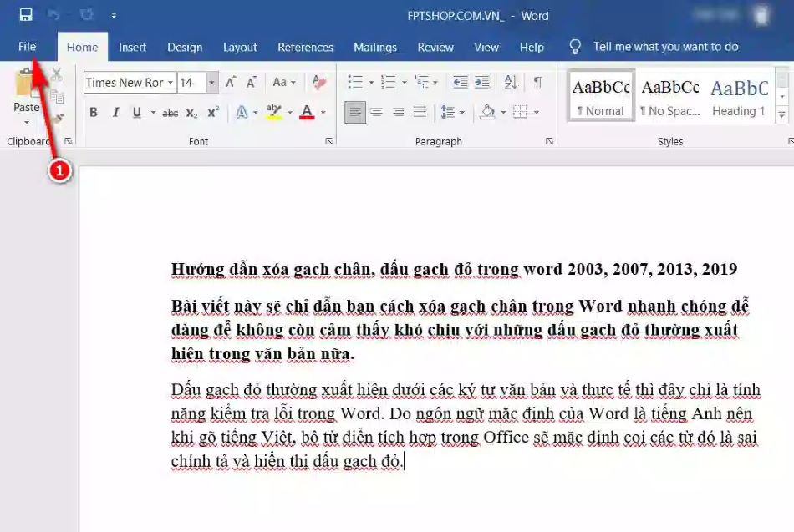The width and height of the screenshot is (794, 532).
Task: Enable numbered list formatting
Action: point(388,81)
